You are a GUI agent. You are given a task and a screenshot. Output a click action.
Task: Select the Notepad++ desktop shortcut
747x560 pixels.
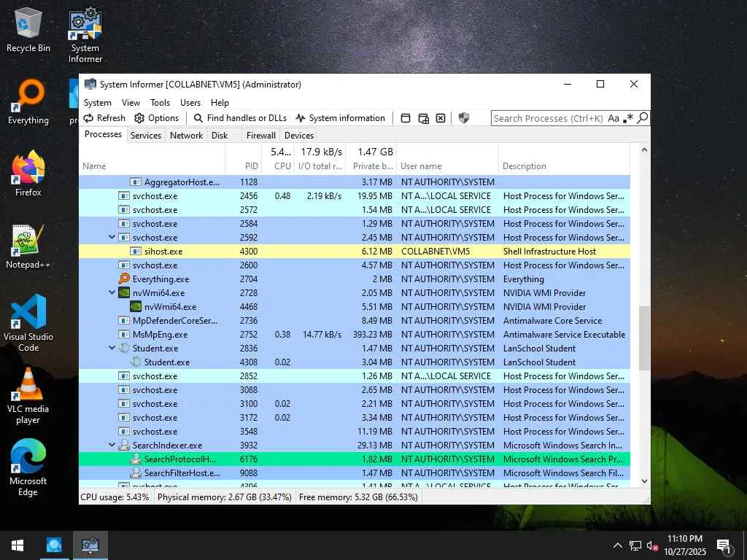[x=28, y=246]
